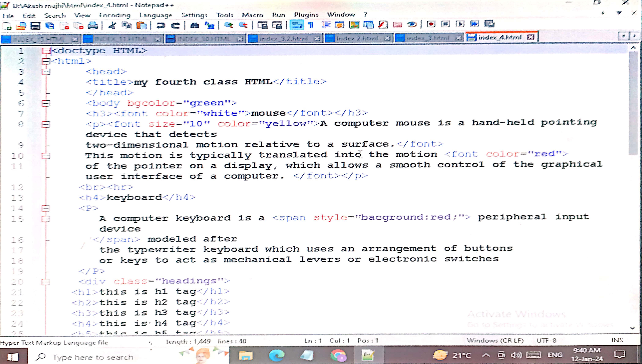Toggle Show all characters pilcrow icon
Viewport: 642px width, 364px height.
click(311, 25)
